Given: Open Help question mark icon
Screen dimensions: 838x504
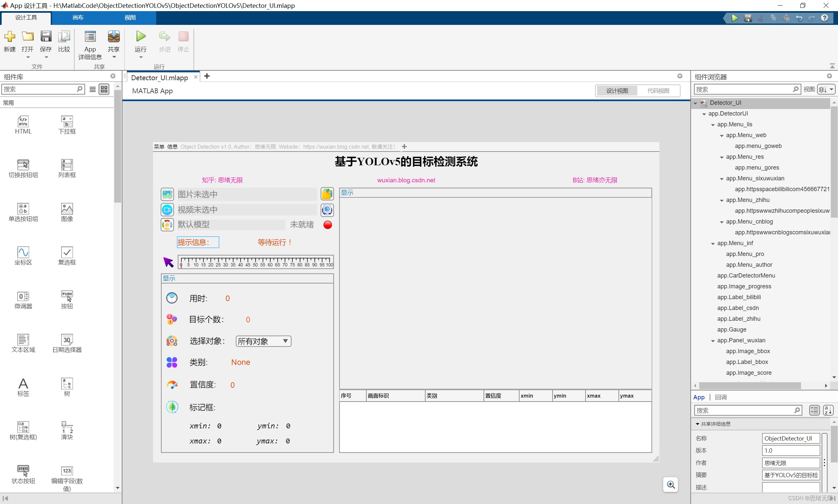Looking at the screenshot, I should [824, 18].
